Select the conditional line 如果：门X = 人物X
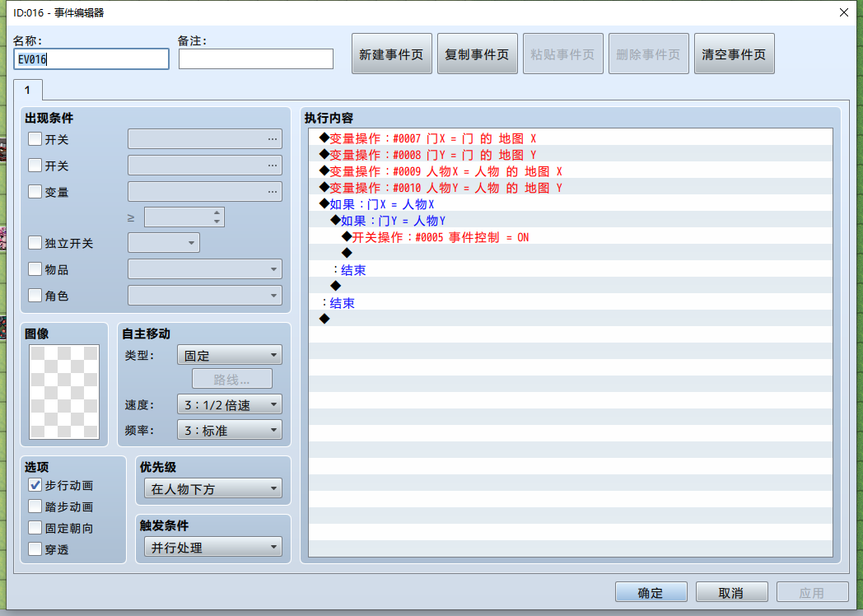 click(570, 203)
